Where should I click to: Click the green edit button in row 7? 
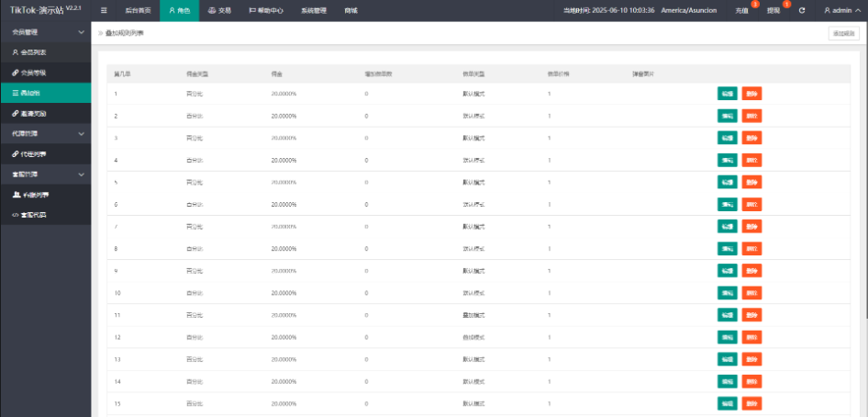tap(728, 227)
